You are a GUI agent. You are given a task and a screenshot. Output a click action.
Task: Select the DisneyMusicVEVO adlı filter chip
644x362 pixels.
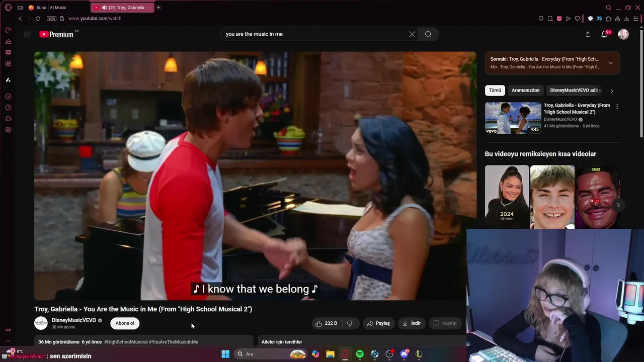(575, 90)
